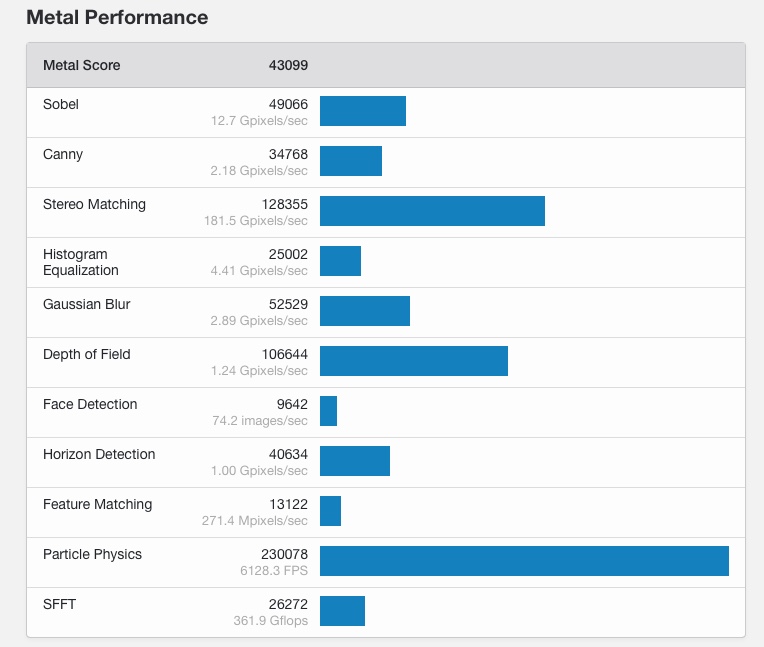This screenshot has height=647, width=764.
Task: Select the Metal Score header row
Action: [x=385, y=65]
